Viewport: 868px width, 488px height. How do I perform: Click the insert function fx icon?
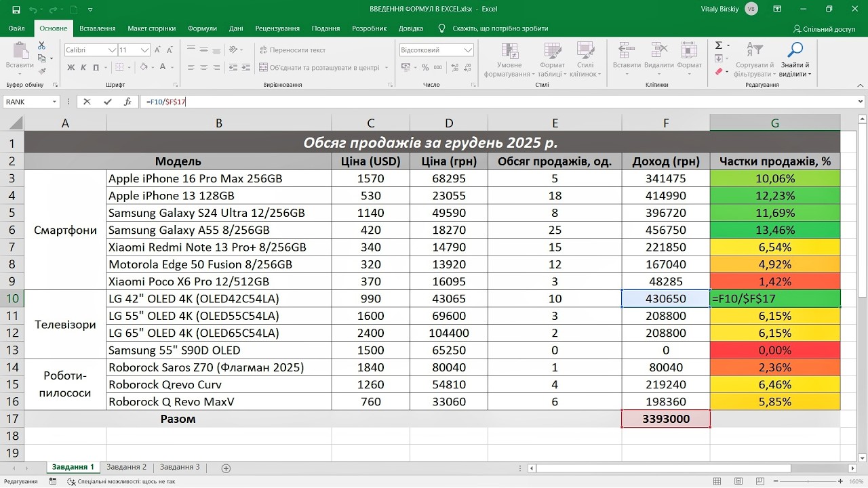(x=127, y=102)
